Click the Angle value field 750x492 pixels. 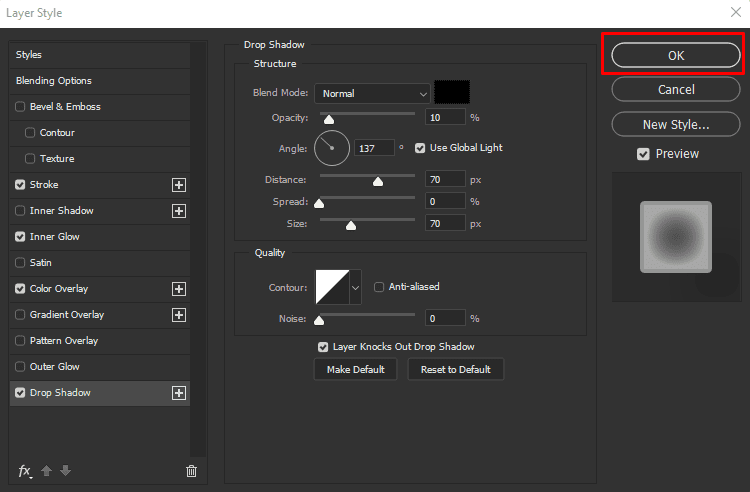(x=374, y=148)
